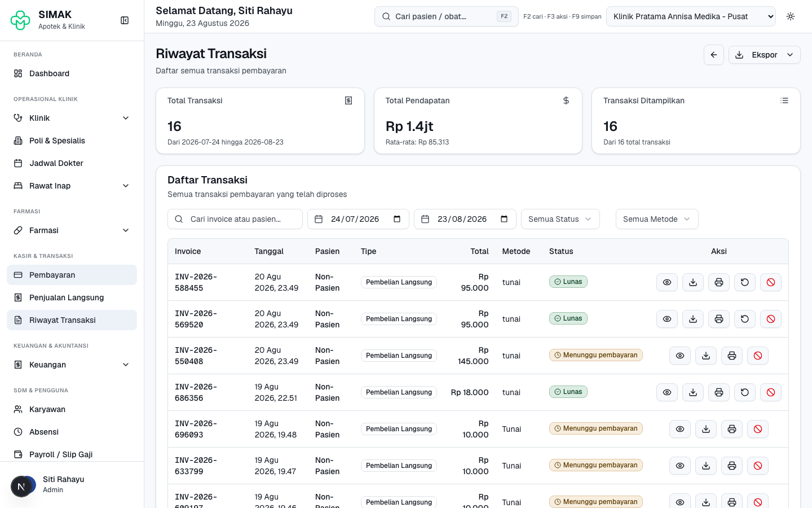View details of invoice INV-2026-588455
Screen dimensions: 812x508
(x=667, y=282)
